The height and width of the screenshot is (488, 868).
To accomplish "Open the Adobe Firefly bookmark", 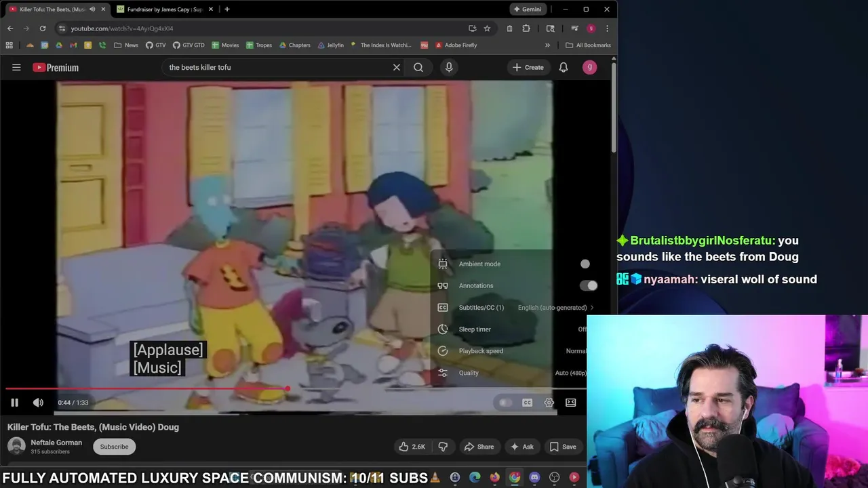I will pos(456,45).
